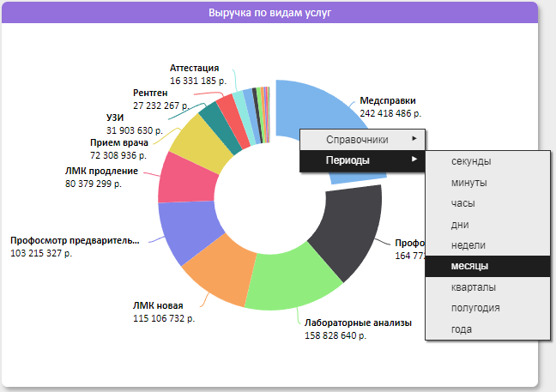Open the Справочники submenu
Viewport: 556px width, 392px height.
[x=362, y=140]
